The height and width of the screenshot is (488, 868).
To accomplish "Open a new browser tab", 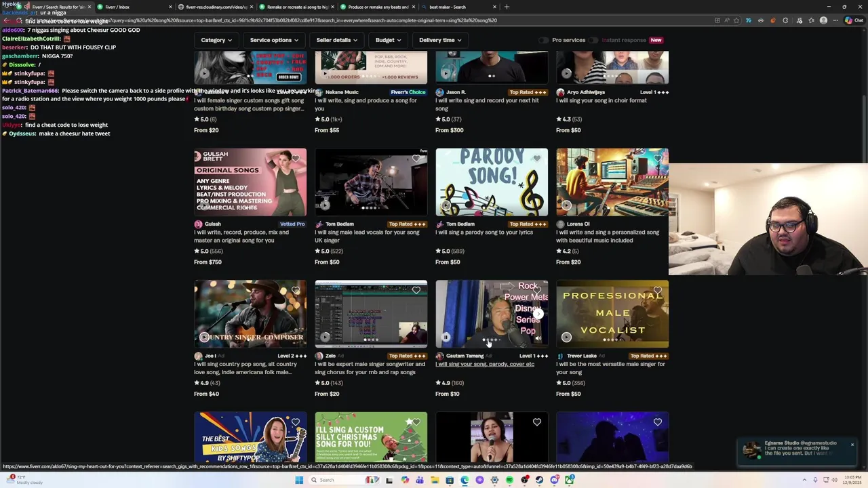I will [507, 7].
